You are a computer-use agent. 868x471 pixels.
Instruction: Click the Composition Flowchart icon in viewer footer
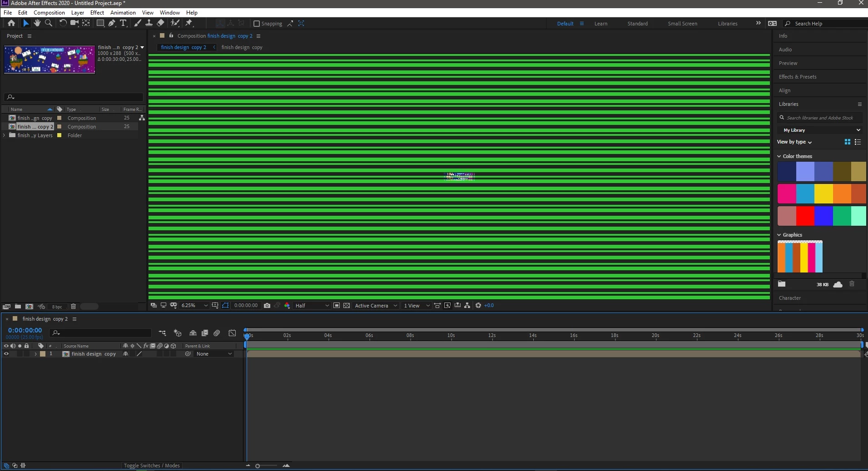point(467,305)
